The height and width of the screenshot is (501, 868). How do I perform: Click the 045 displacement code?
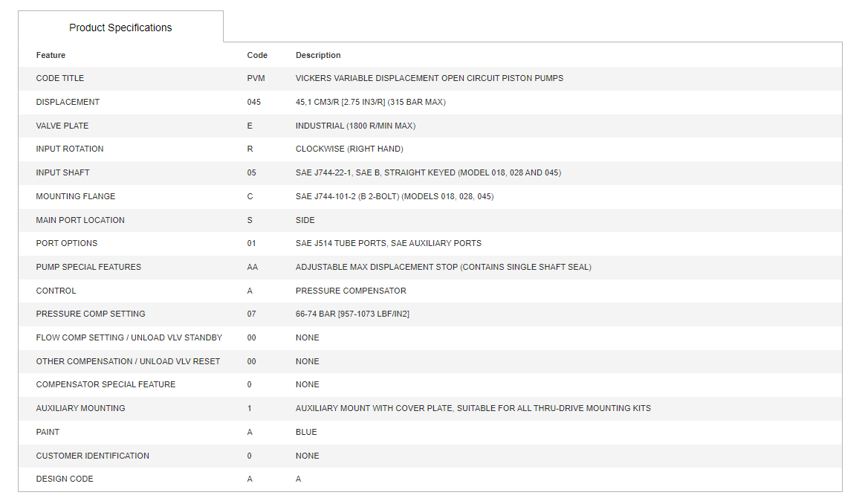click(253, 103)
